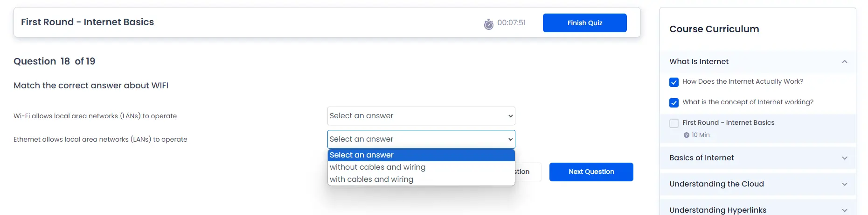868x215 pixels.
Task: Click the quiz countdown time 00:07:51
Action: pyautogui.click(x=511, y=22)
